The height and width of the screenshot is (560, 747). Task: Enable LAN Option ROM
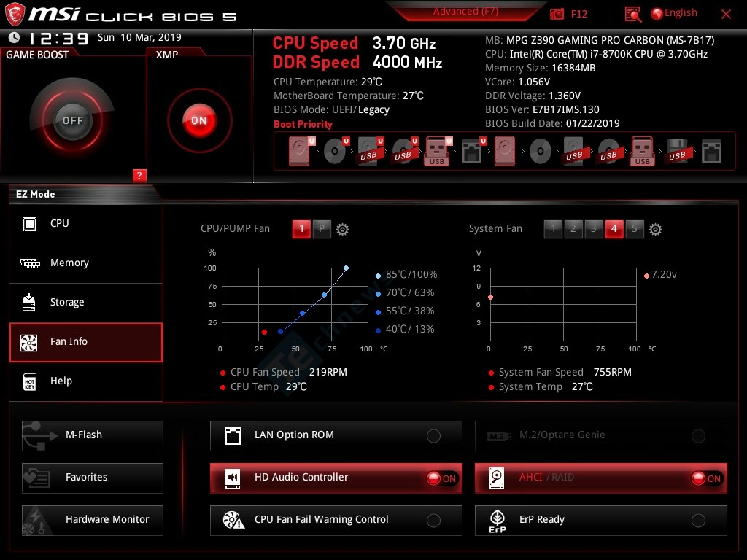click(x=433, y=436)
